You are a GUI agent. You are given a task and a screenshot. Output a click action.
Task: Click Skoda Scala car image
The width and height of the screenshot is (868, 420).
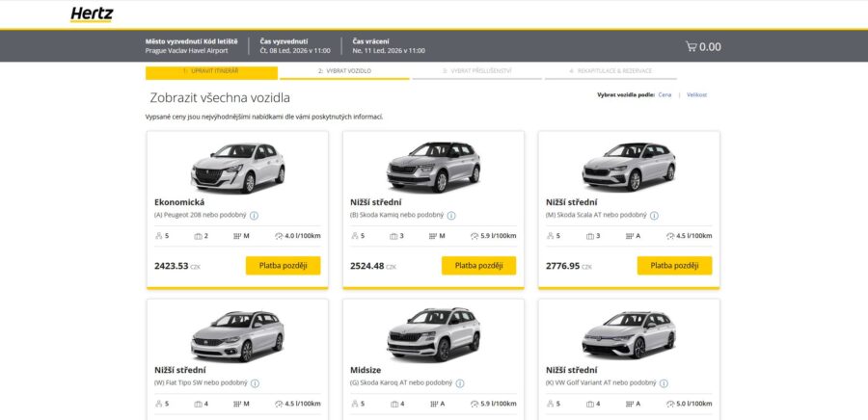pyautogui.click(x=629, y=168)
